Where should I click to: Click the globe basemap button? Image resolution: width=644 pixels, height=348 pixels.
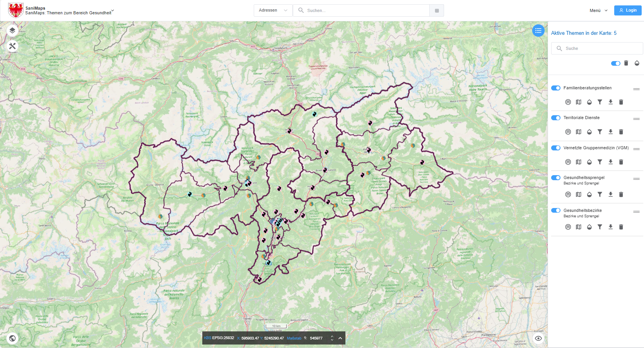(x=12, y=338)
